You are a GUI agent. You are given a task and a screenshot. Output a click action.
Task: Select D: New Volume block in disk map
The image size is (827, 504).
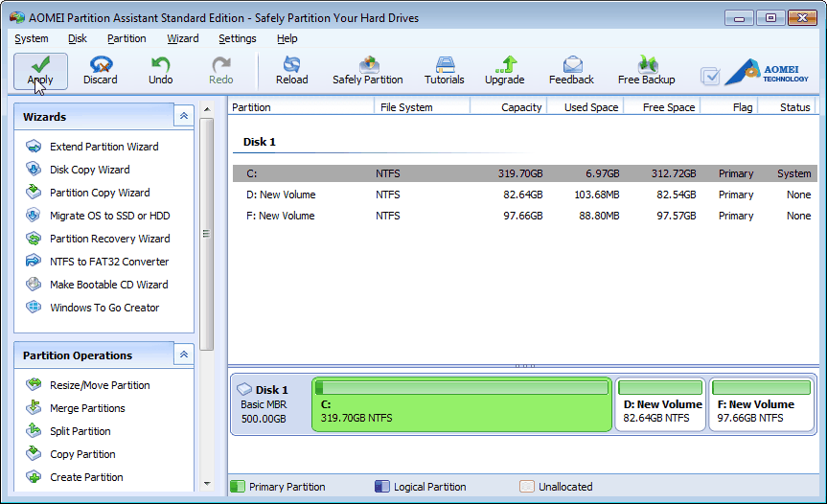[660, 404]
